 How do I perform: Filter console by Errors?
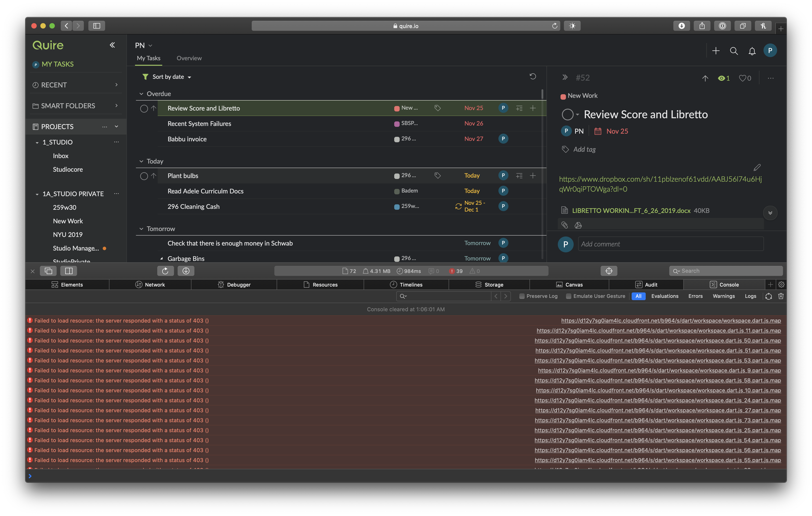[x=695, y=296]
